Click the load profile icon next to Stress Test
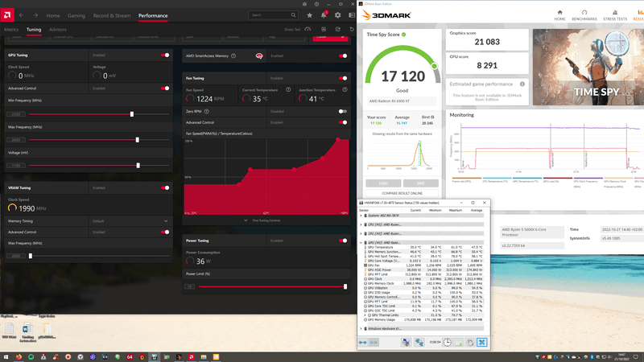This screenshot has height=362, width=644. tap(324, 29)
